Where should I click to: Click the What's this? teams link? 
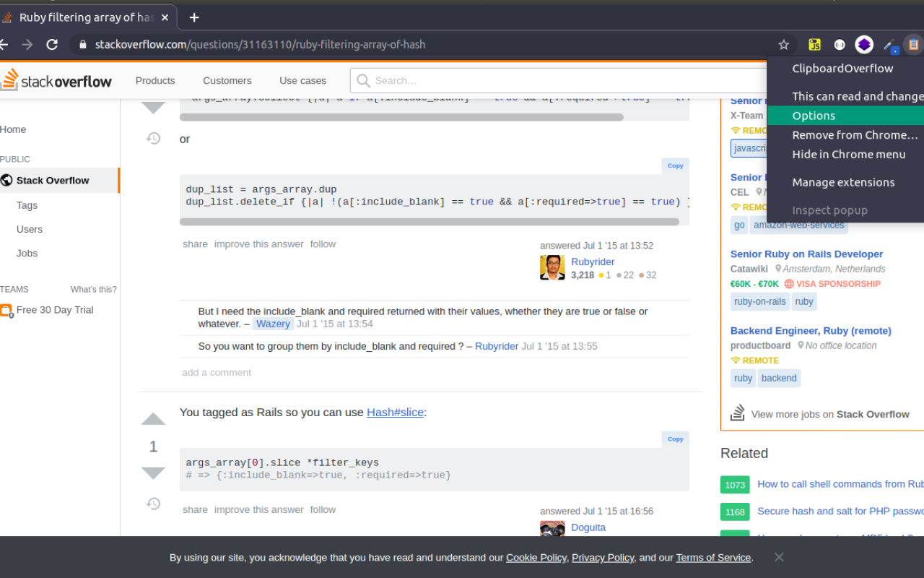coord(93,289)
